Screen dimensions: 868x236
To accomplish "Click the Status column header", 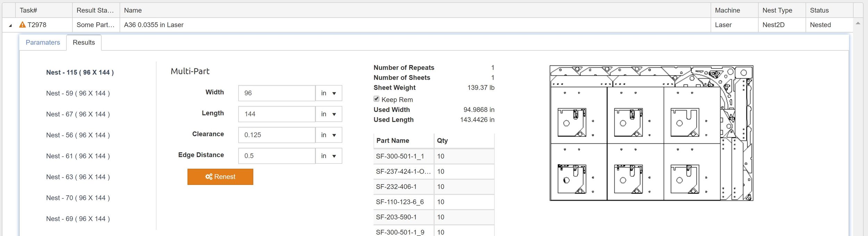I will click(829, 10).
